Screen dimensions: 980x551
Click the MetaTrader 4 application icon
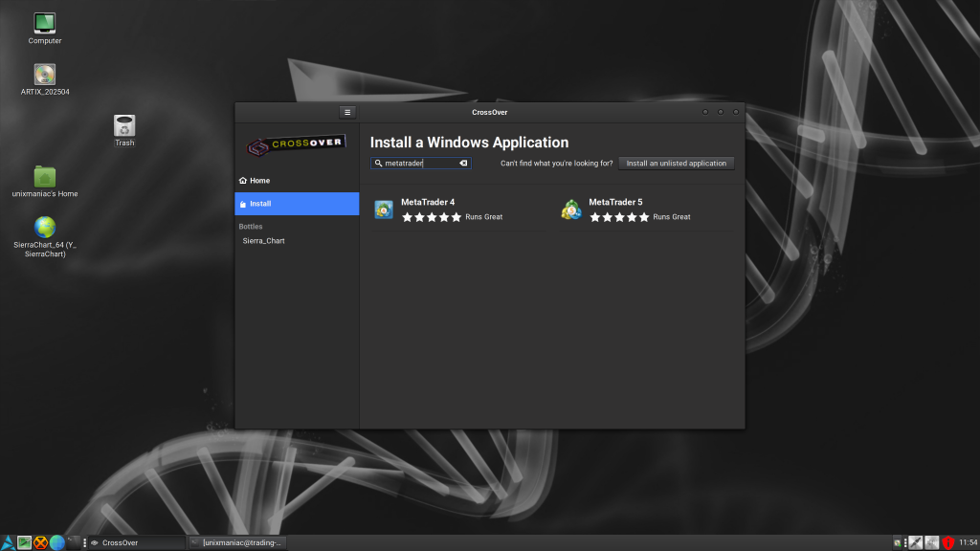pos(384,209)
